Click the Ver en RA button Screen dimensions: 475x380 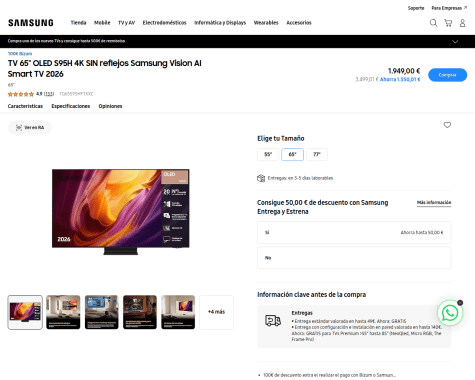[30, 128]
